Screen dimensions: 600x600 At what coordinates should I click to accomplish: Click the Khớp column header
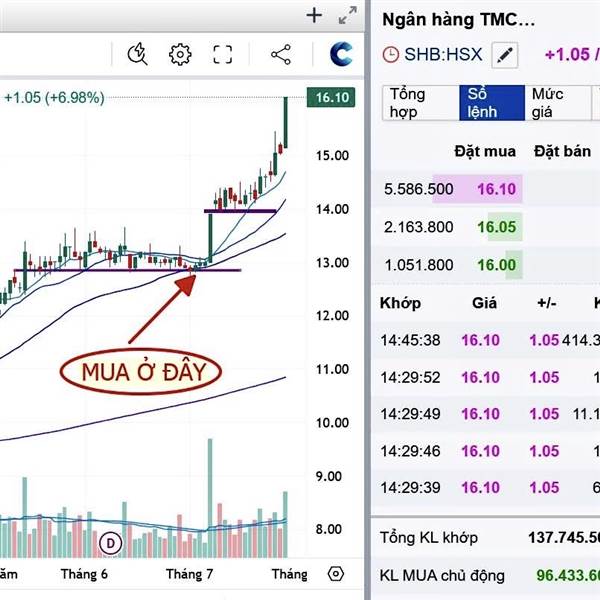400,303
